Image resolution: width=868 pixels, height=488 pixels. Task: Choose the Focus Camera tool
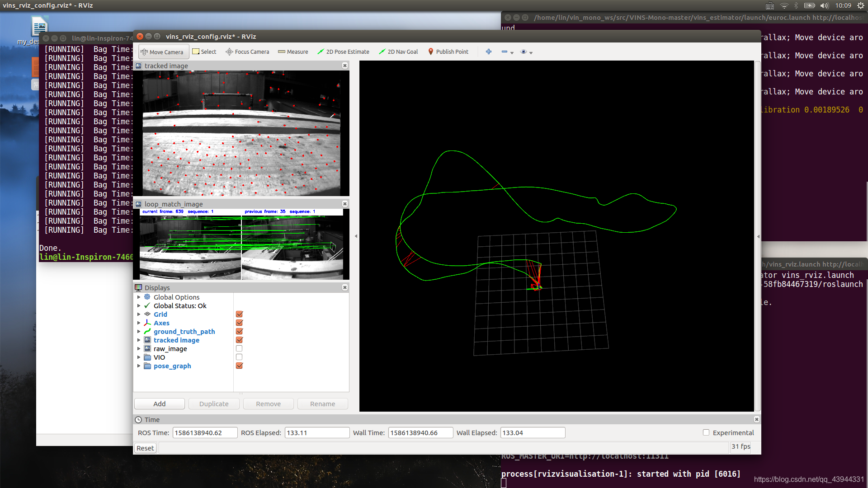247,52
